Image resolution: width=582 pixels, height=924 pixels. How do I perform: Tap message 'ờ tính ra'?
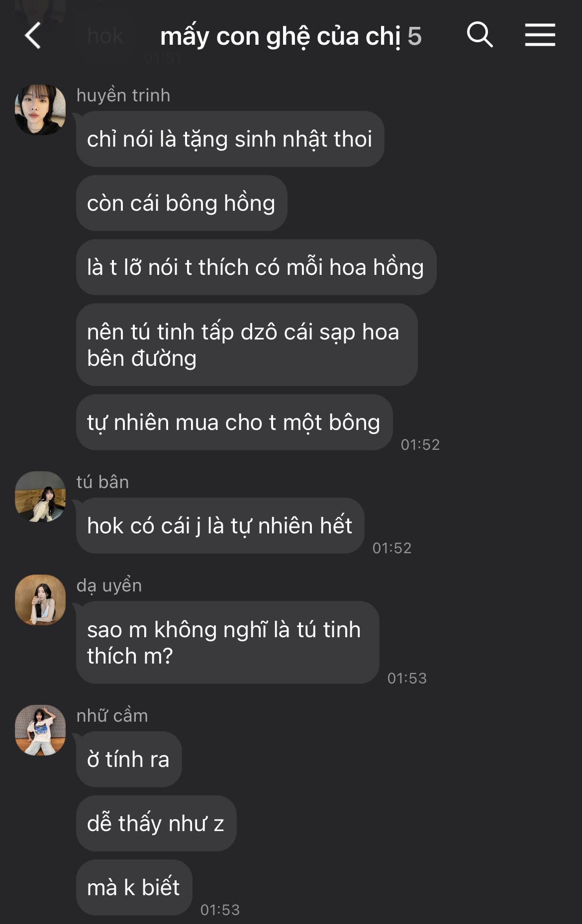click(x=129, y=759)
